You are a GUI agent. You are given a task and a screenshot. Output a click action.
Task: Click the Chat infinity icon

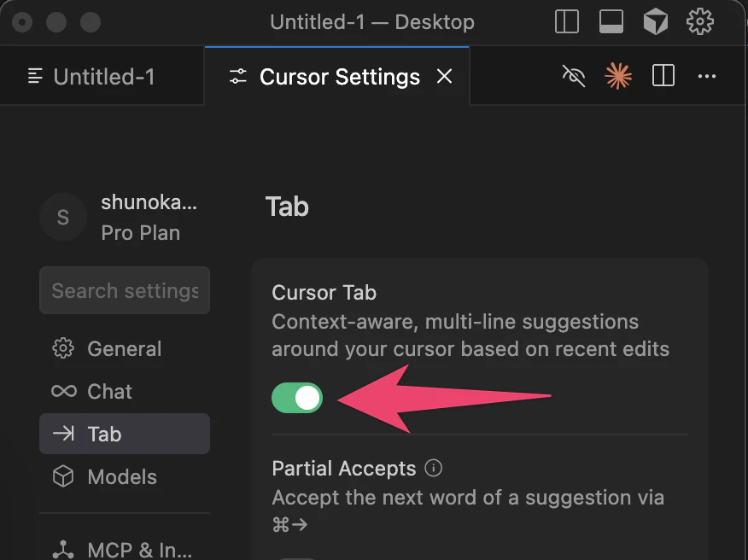63,392
